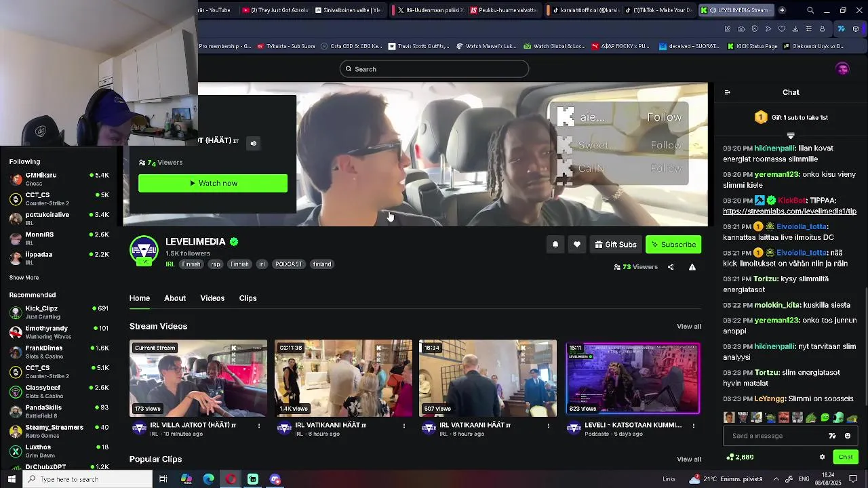Viewport: 868px width, 488px height.
Task: Switch to the About tab
Action: click(175, 298)
